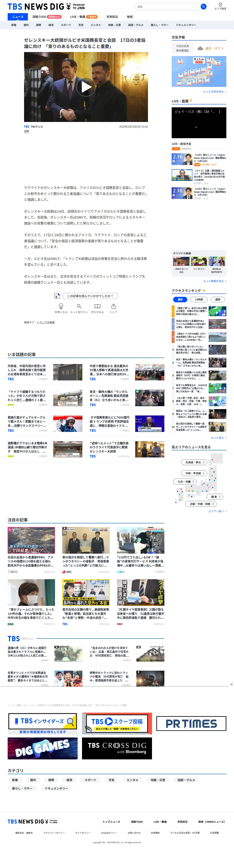Play the Zelensky-Rubio article video
This screenshot has height=868, width=234.
pos(86,87)
